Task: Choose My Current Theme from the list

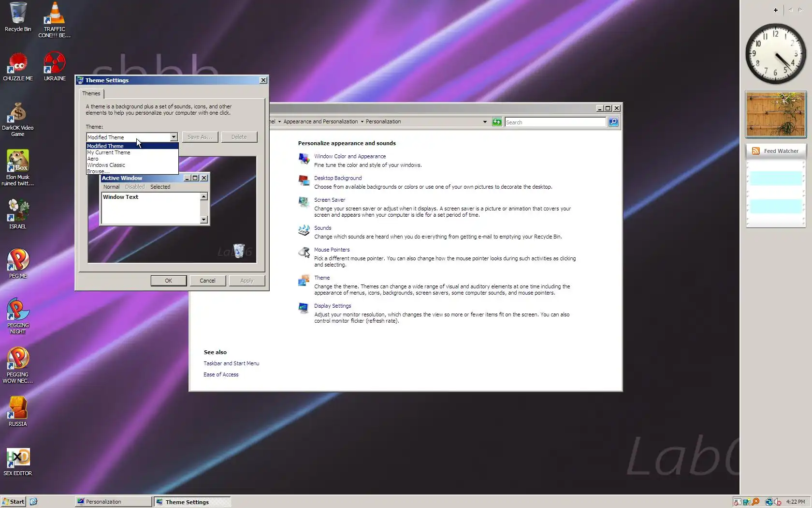Action: click(x=132, y=152)
